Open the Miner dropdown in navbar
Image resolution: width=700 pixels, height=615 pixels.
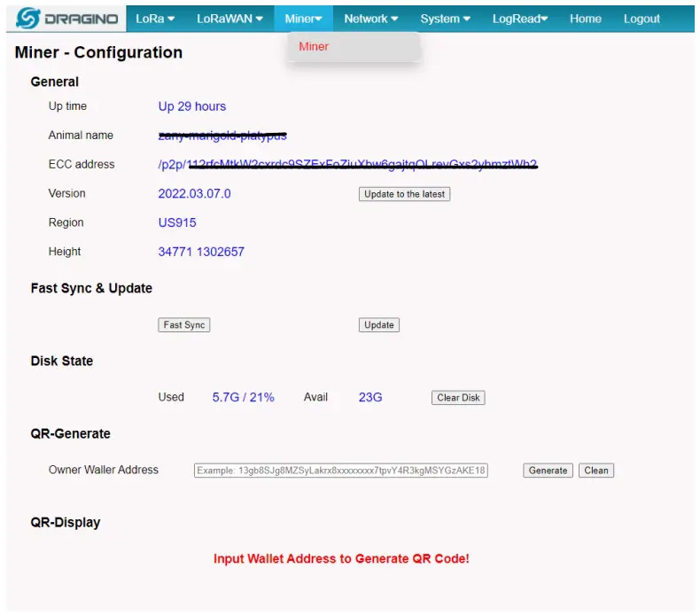[303, 19]
